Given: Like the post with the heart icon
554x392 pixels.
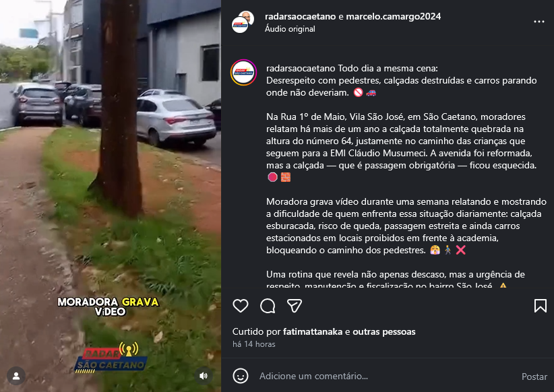Looking at the screenshot, I should click(x=241, y=306).
